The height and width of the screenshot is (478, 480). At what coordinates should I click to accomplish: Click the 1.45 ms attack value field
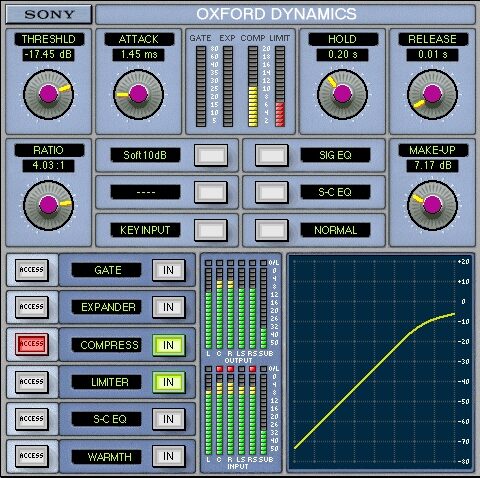(138, 55)
